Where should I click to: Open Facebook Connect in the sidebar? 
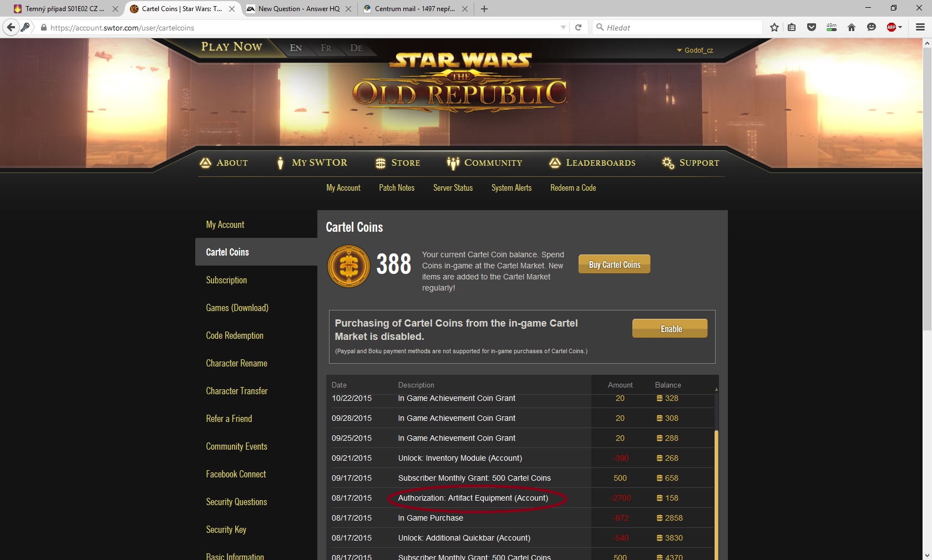[236, 474]
